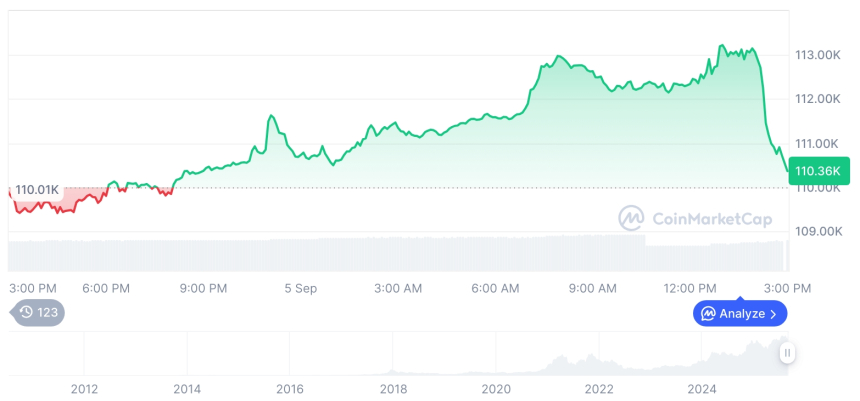This screenshot has width=860, height=401.
Task: Select 2022 on the overview timeline
Action: point(599,388)
